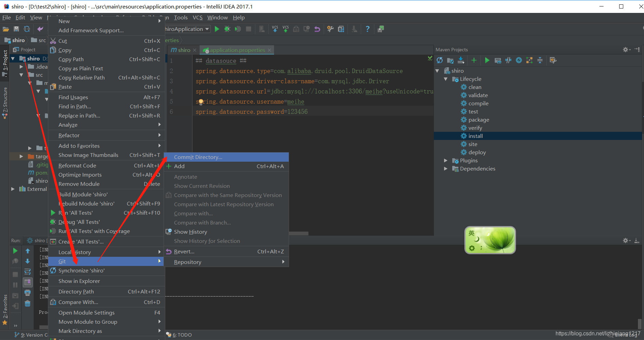
Task: Run the selected Maven build
Action: (x=487, y=60)
